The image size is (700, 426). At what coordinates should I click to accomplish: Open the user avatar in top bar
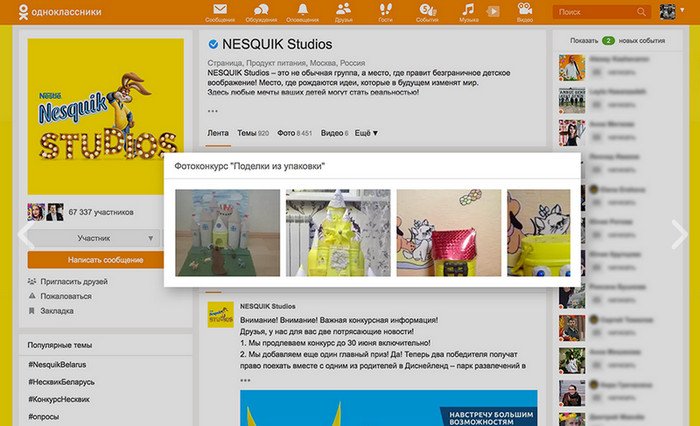point(667,12)
